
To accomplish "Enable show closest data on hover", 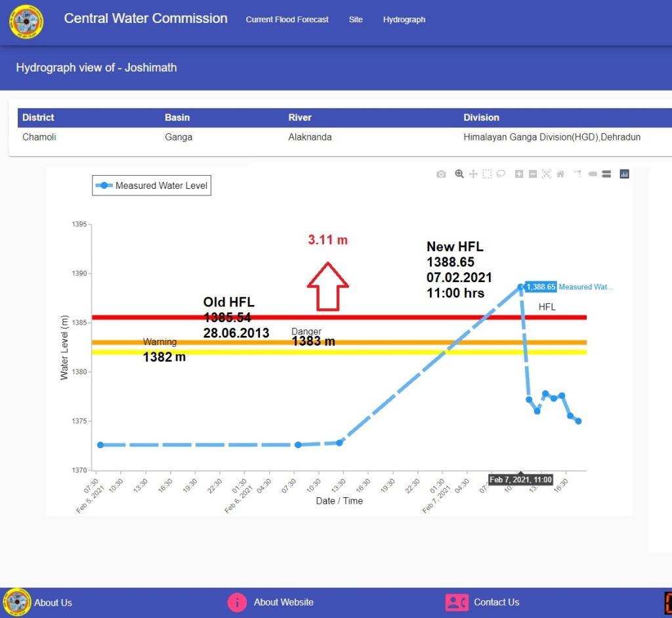I will (592, 174).
